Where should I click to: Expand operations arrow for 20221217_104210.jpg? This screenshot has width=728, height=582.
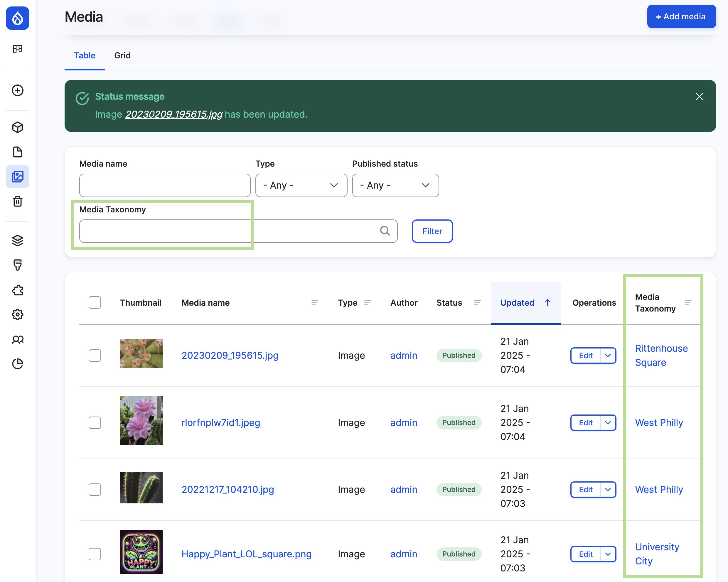[608, 489]
